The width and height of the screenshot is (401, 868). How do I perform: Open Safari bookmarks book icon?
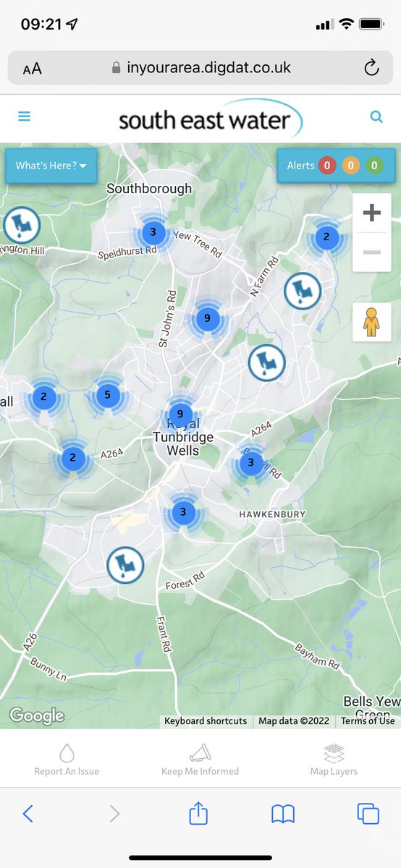coord(283,814)
